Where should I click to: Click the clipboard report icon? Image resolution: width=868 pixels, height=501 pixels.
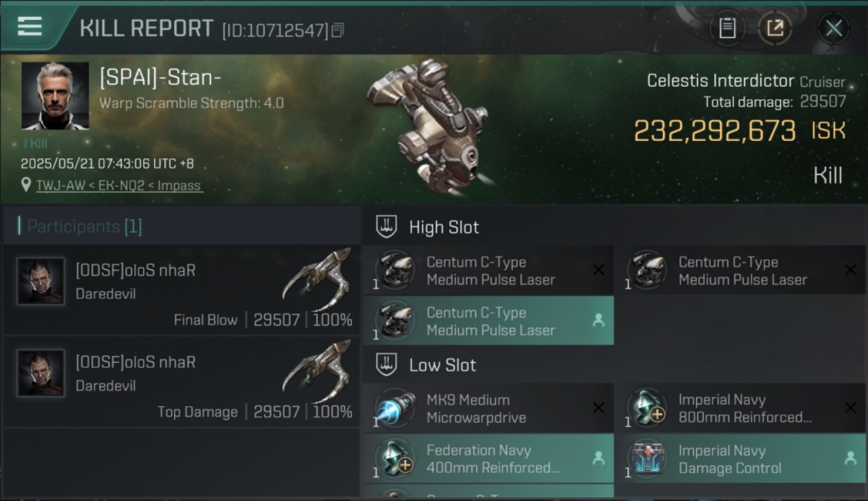coord(727,28)
